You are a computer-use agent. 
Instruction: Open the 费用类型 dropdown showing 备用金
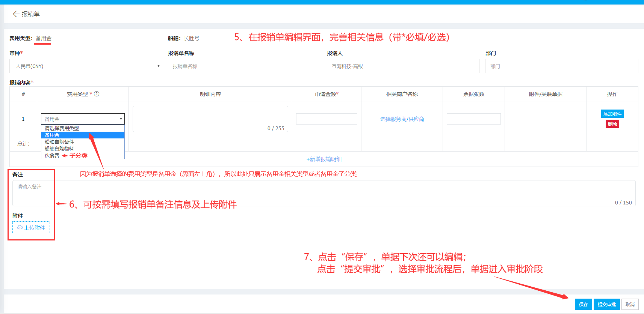[83, 119]
